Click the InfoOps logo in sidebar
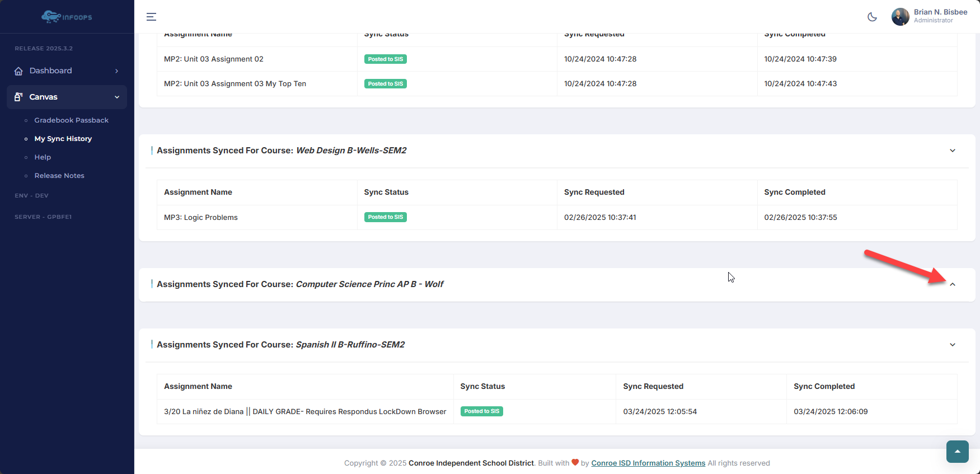This screenshot has width=980, height=474. (66, 17)
